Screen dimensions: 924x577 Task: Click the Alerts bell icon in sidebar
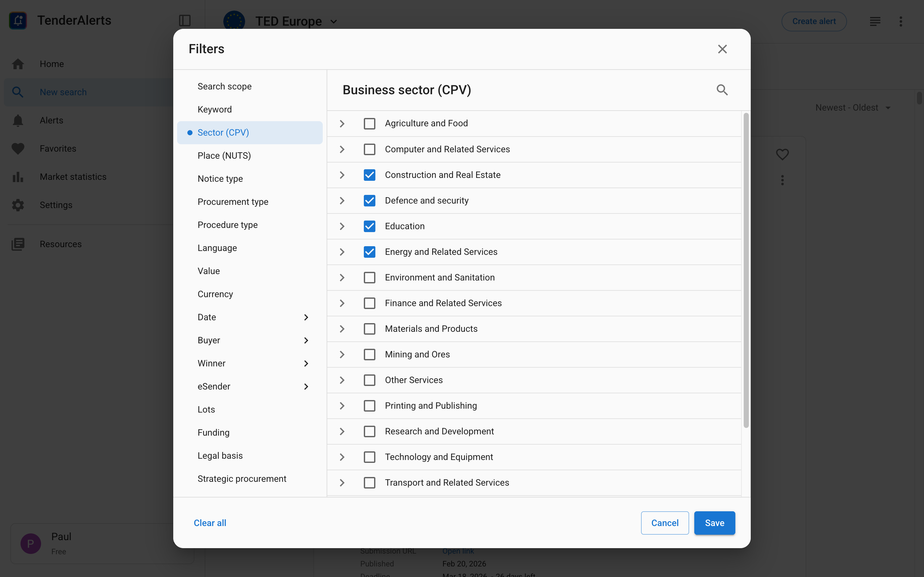point(18,120)
